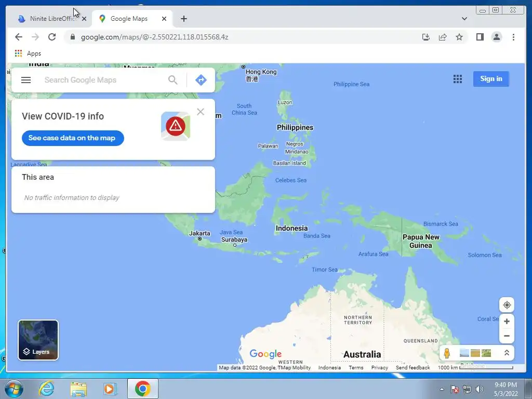532x399 pixels.
Task: Zoom in with the plus button
Action: [507, 321]
